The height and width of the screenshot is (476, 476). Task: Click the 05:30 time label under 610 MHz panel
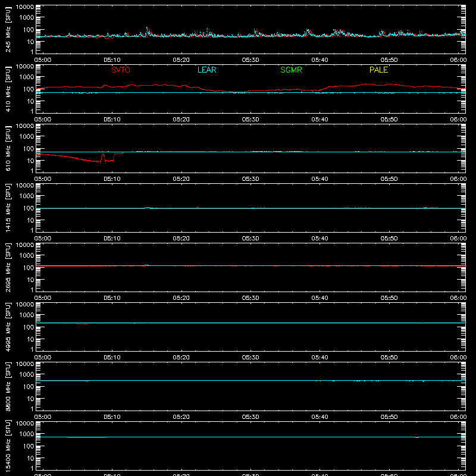(250, 179)
